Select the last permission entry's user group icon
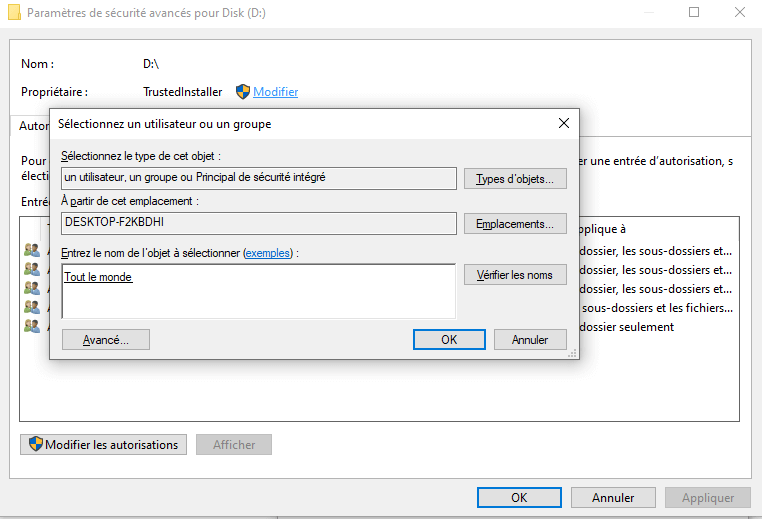 point(32,326)
